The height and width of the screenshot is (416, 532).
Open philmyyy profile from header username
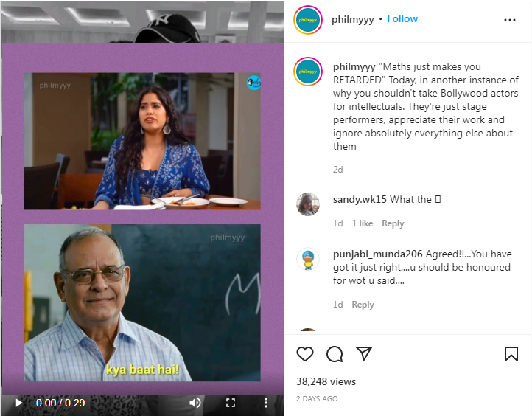pyautogui.click(x=352, y=20)
